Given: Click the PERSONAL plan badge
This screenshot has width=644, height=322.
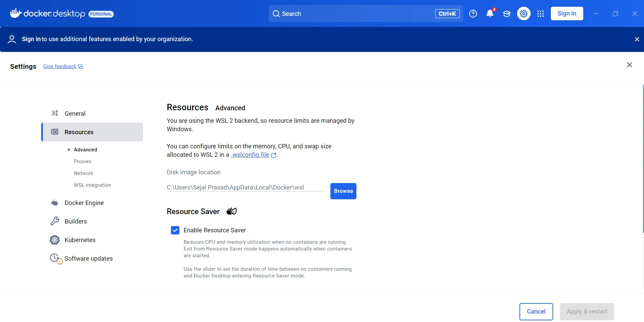Looking at the screenshot, I should point(101,14).
